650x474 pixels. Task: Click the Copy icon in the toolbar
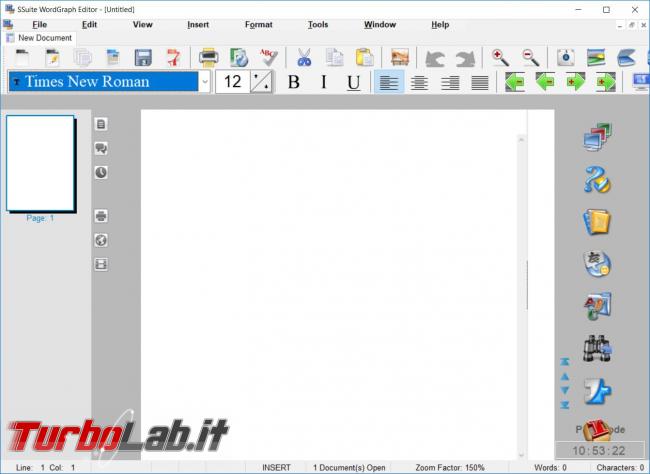click(x=335, y=57)
